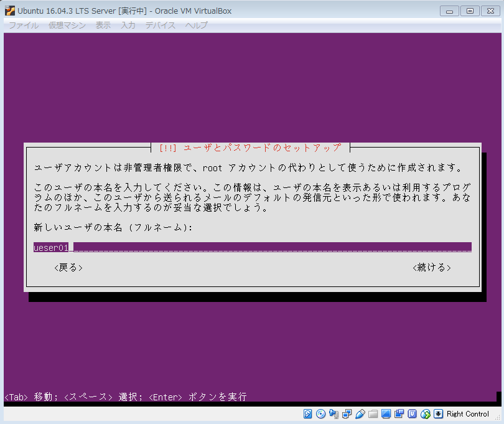Image resolution: width=504 pixels, height=424 pixels.
Task: Click the audio status icon
Action: point(334,414)
